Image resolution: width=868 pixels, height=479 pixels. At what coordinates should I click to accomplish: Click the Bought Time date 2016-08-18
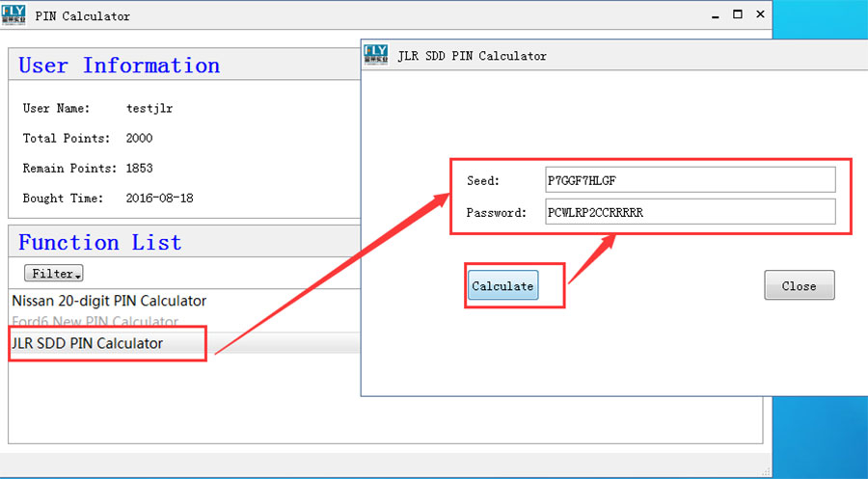pyautogui.click(x=159, y=198)
